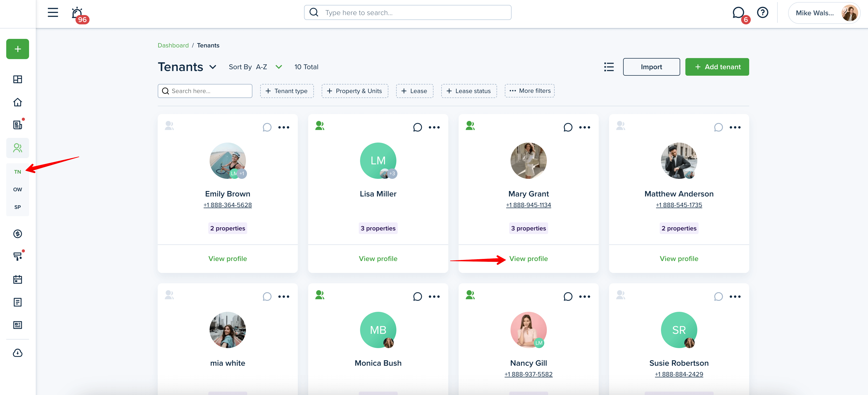Viewport: 868px width, 395px height.
Task: Open more options for Mary Grant card
Action: coord(585,127)
